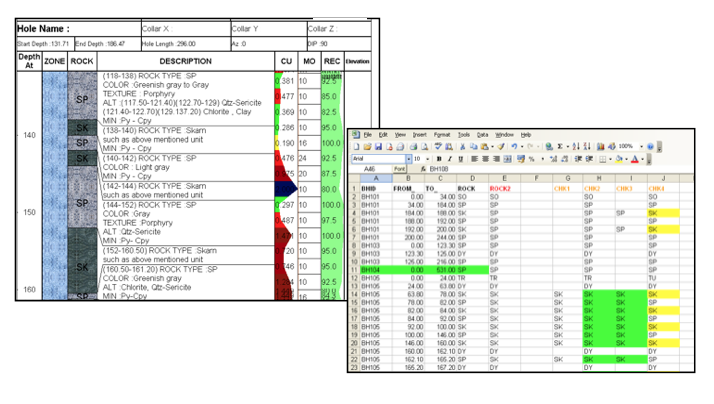Open the Format menu
The width and height of the screenshot is (714, 404).
click(442, 134)
